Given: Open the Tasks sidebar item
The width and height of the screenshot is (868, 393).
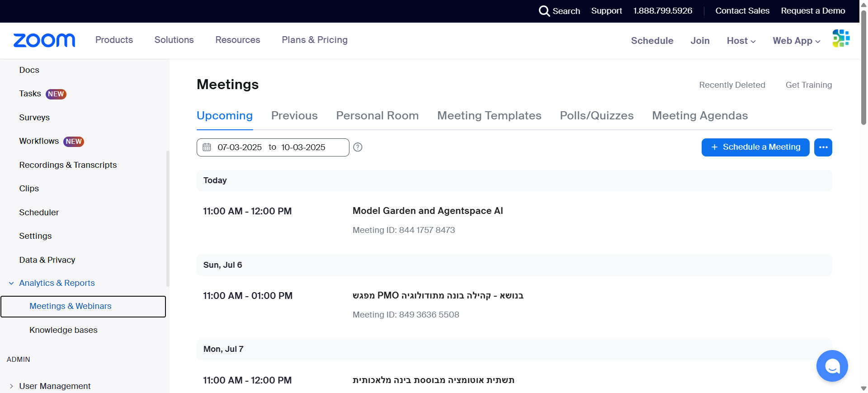Looking at the screenshot, I should (x=30, y=94).
